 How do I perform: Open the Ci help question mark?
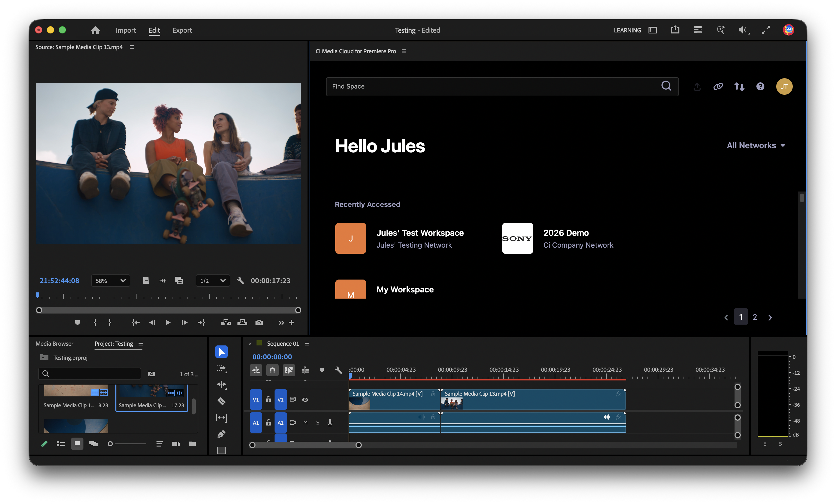coord(760,86)
